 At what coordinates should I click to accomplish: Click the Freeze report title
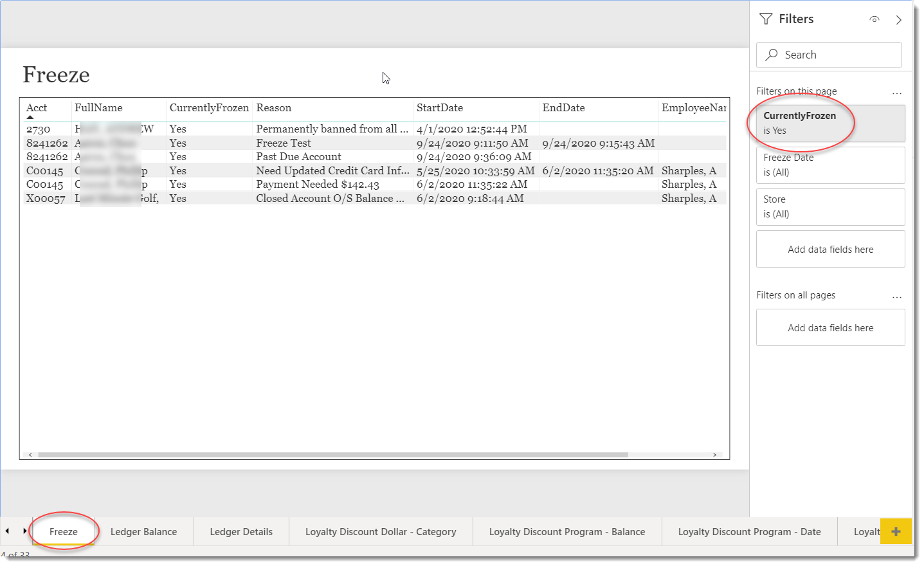[x=57, y=75]
